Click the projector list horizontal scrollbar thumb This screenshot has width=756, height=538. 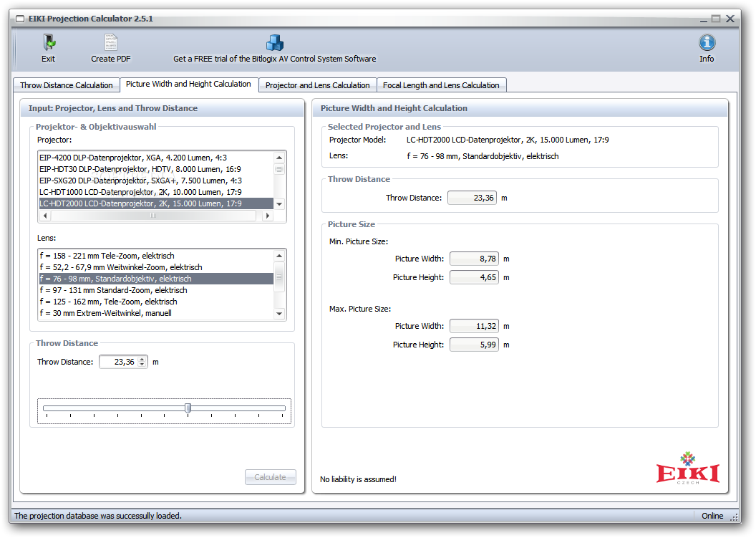[x=153, y=216]
